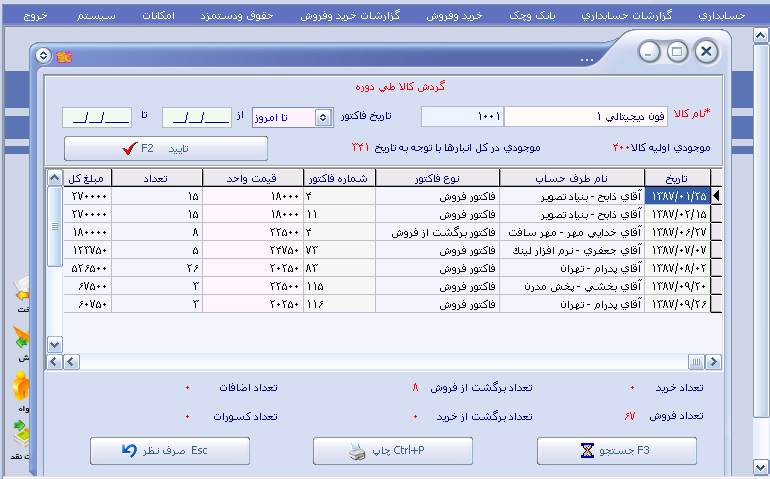Click the 'to' (تا) date input field
The width and height of the screenshot is (770, 479).
[96, 117]
